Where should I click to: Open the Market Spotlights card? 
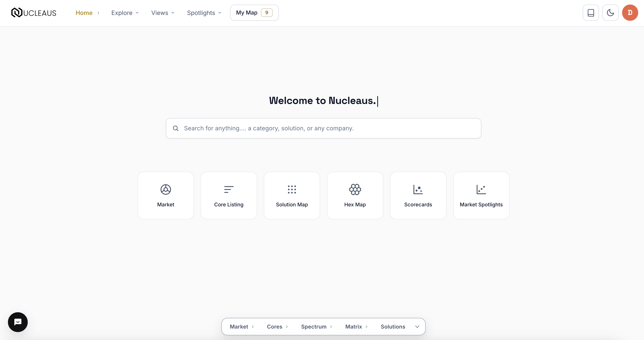(x=481, y=195)
